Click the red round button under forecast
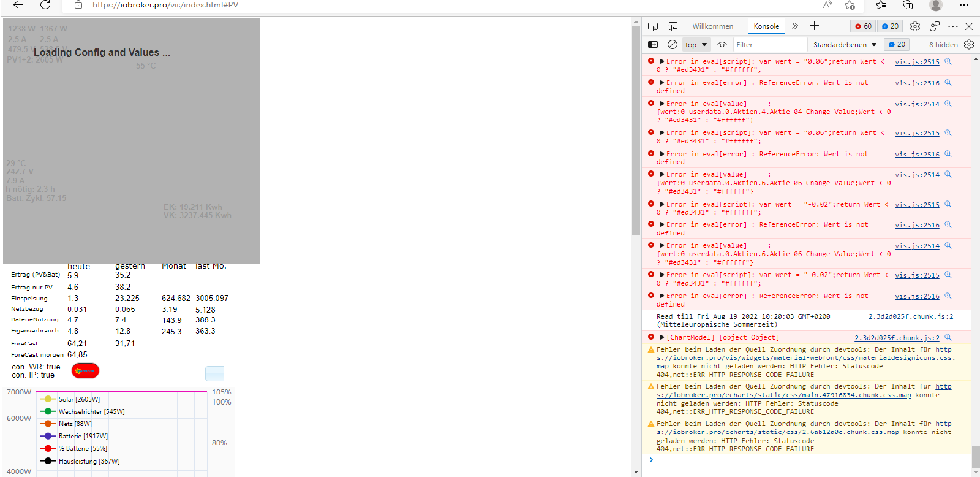The width and height of the screenshot is (980, 477). tap(85, 371)
